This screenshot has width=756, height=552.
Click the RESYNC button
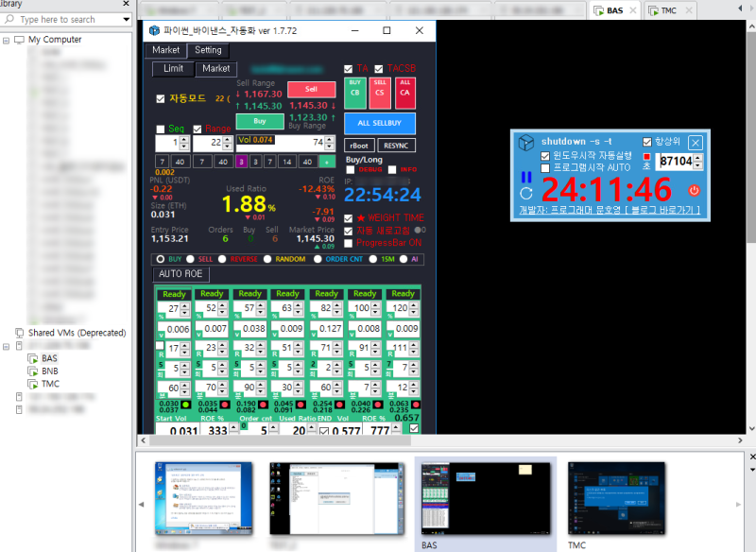(396, 146)
